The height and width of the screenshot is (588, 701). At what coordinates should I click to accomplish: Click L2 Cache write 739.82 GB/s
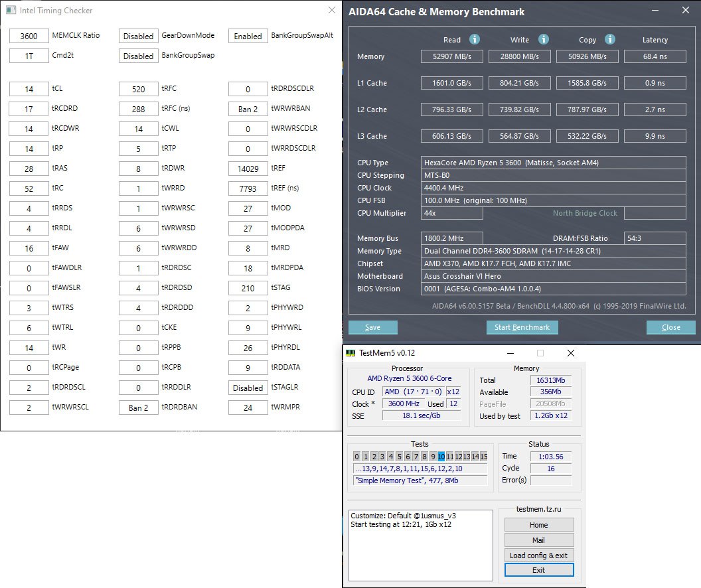520,110
